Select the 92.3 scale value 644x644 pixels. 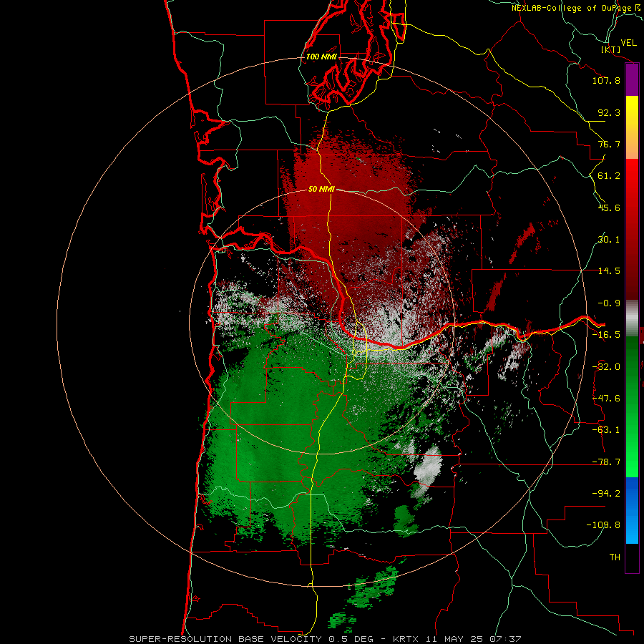click(x=609, y=112)
